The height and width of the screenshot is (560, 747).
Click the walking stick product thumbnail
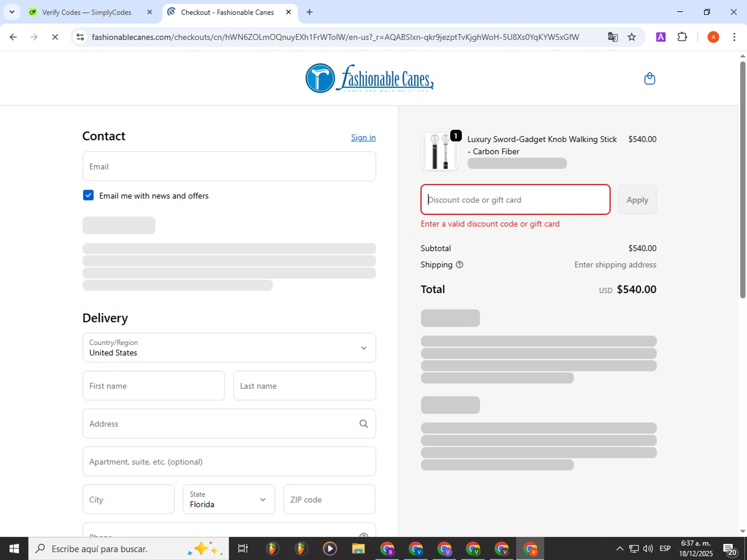click(x=440, y=151)
